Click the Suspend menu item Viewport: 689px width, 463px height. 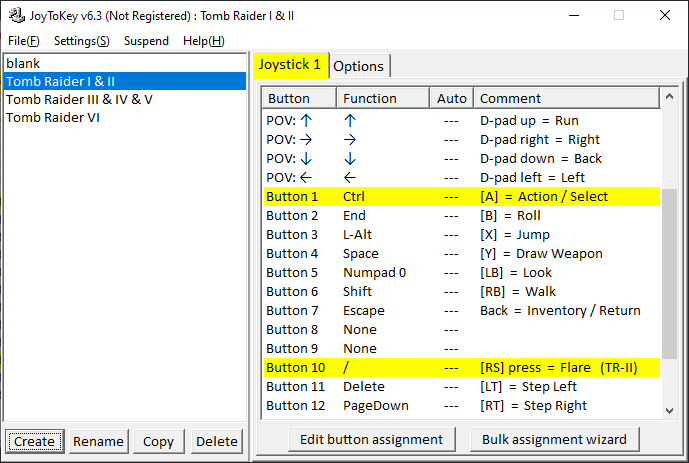click(x=146, y=41)
